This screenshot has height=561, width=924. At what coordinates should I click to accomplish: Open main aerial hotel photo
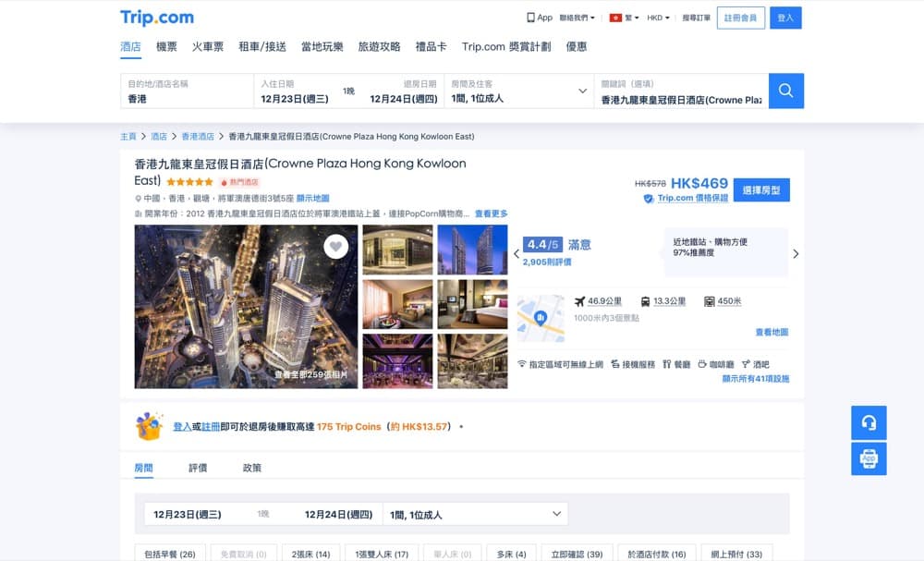point(246,307)
